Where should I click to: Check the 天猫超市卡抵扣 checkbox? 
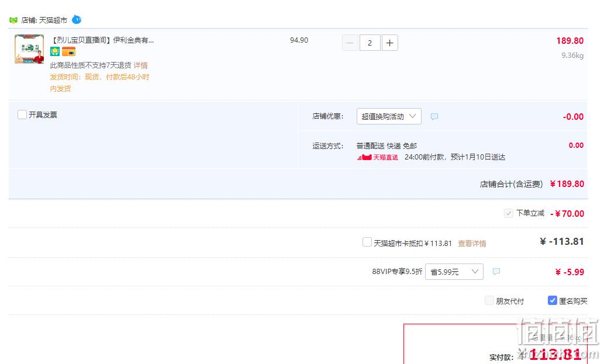[367, 242]
